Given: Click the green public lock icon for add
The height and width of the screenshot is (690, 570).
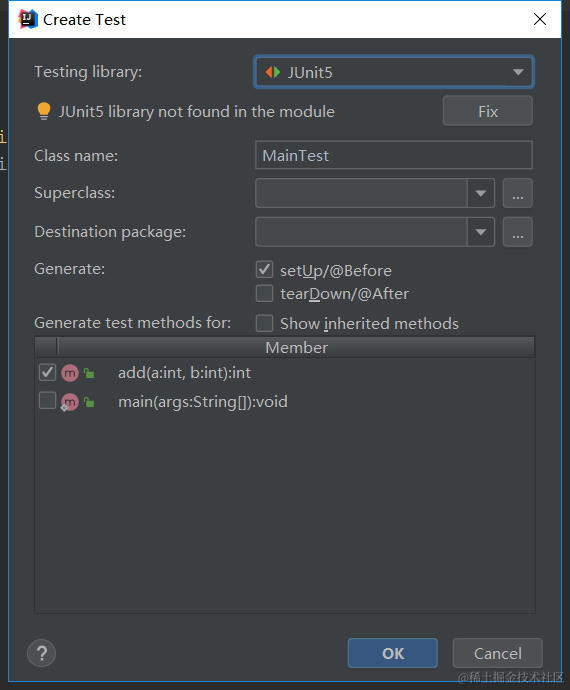Looking at the screenshot, I should pyautogui.click(x=89, y=373).
